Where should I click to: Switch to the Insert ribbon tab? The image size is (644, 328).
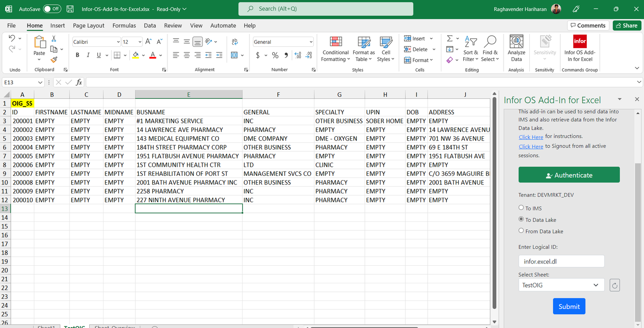58,25
